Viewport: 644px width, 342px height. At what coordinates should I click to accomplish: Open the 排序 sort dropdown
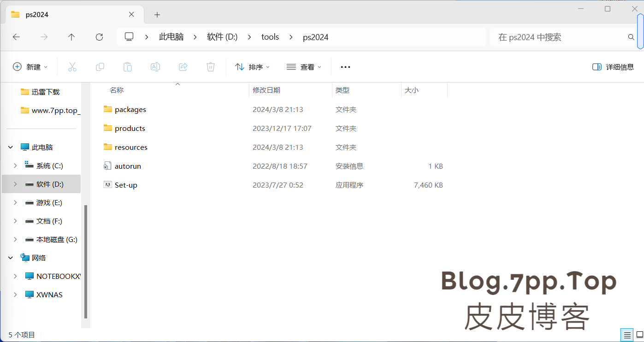point(252,67)
